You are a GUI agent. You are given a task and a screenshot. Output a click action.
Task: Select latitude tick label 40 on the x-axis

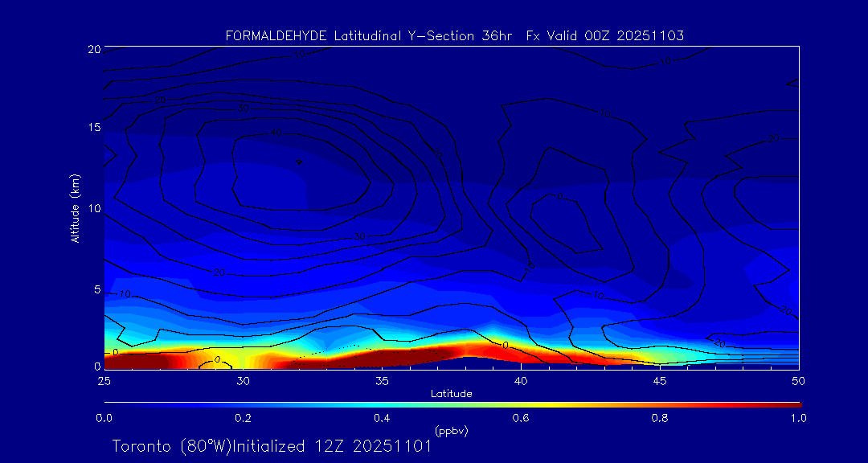[521, 379]
